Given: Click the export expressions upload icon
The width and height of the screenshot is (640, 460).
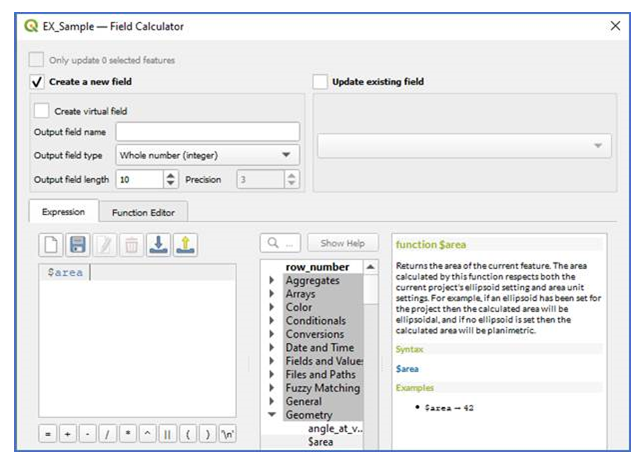Looking at the screenshot, I should coord(185,245).
